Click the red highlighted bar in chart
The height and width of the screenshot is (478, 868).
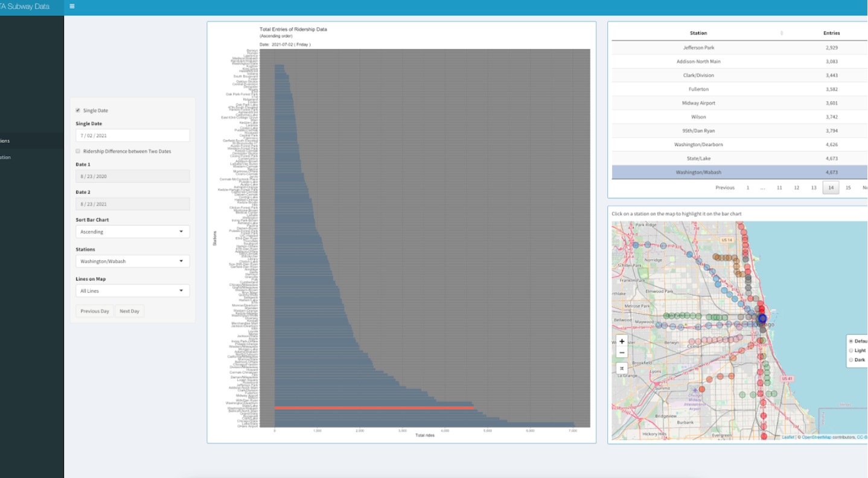(x=374, y=408)
